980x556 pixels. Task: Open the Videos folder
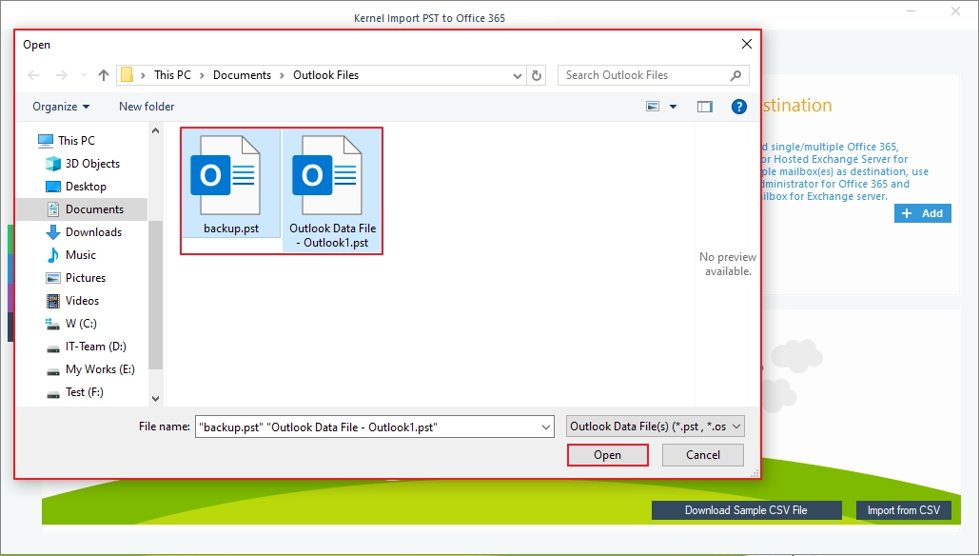point(72,301)
